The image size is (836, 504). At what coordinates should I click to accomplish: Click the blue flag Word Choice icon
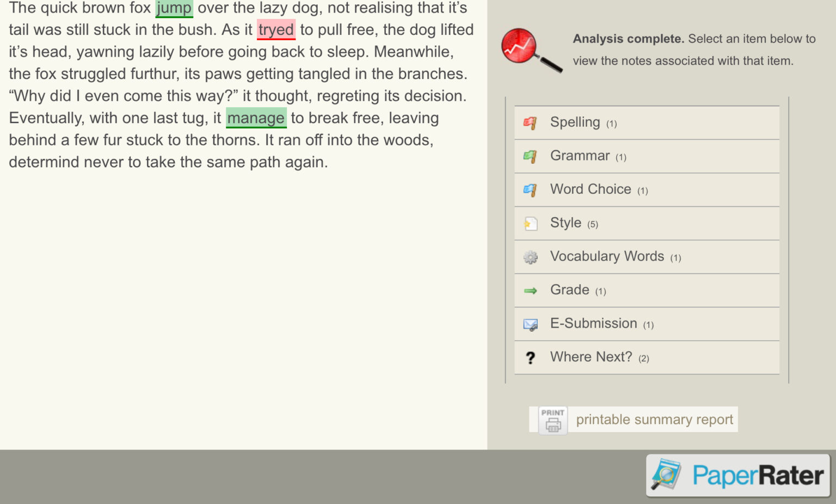(530, 189)
